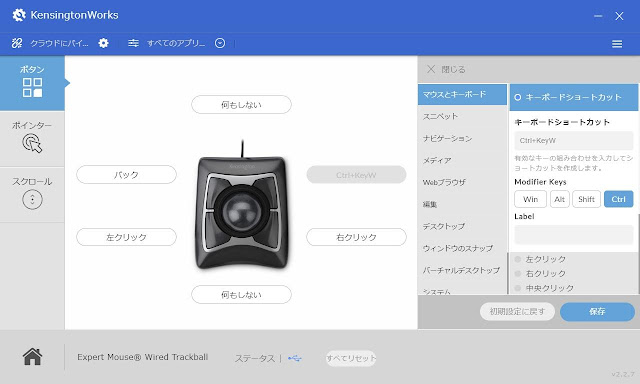The width and height of the screenshot is (640, 384).
Task: Select バーチャルデスクトップ category
Action: [x=462, y=270]
